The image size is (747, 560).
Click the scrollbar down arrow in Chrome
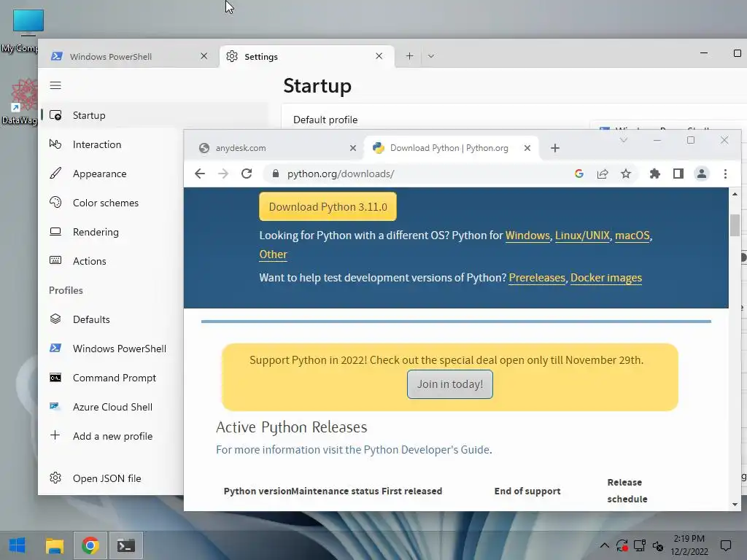(x=734, y=505)
